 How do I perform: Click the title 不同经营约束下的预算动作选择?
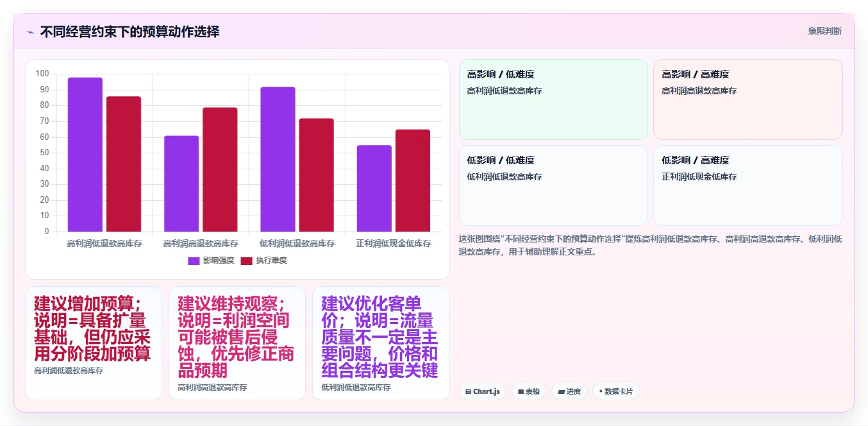point(129,31)
